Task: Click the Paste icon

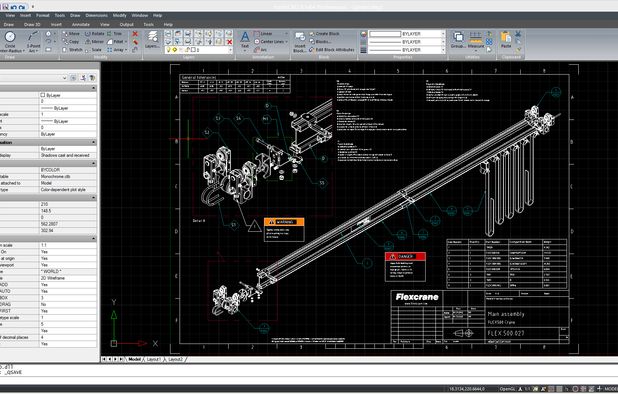Action: (506, 40)
